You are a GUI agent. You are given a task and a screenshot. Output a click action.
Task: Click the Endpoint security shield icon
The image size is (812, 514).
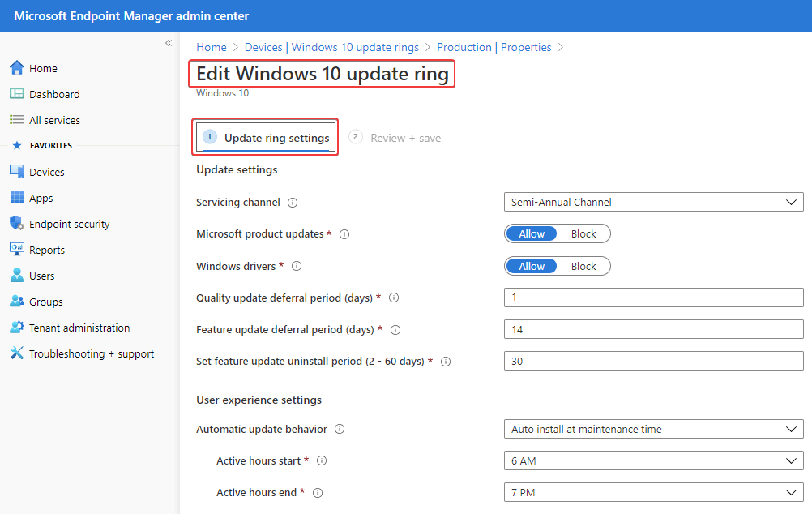pos(16,223)
